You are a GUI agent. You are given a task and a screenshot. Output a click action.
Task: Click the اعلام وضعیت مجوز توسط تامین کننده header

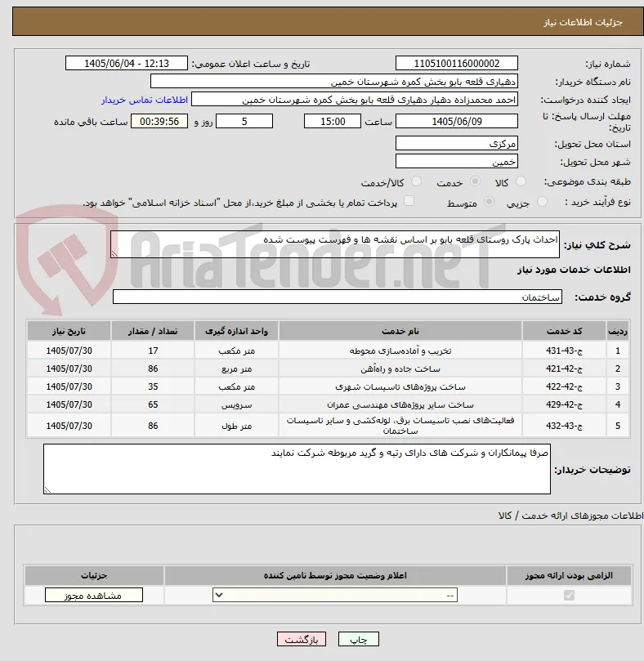pos(335,575)
